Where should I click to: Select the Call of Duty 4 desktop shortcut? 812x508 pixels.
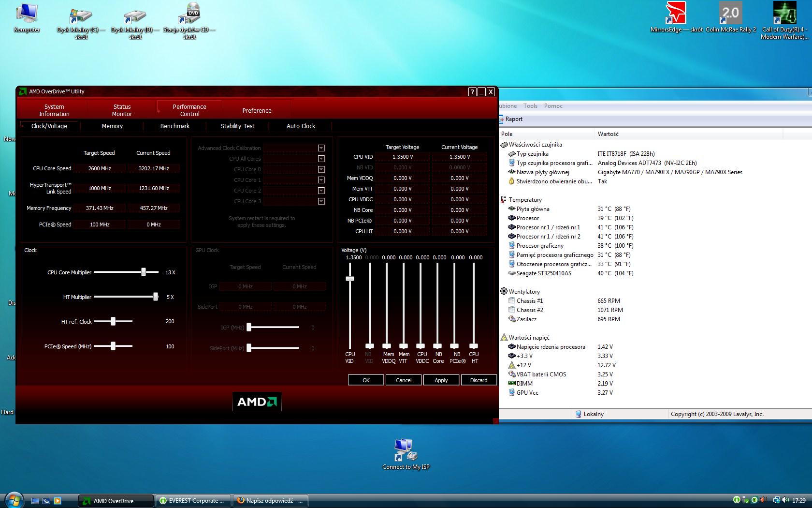784,20
